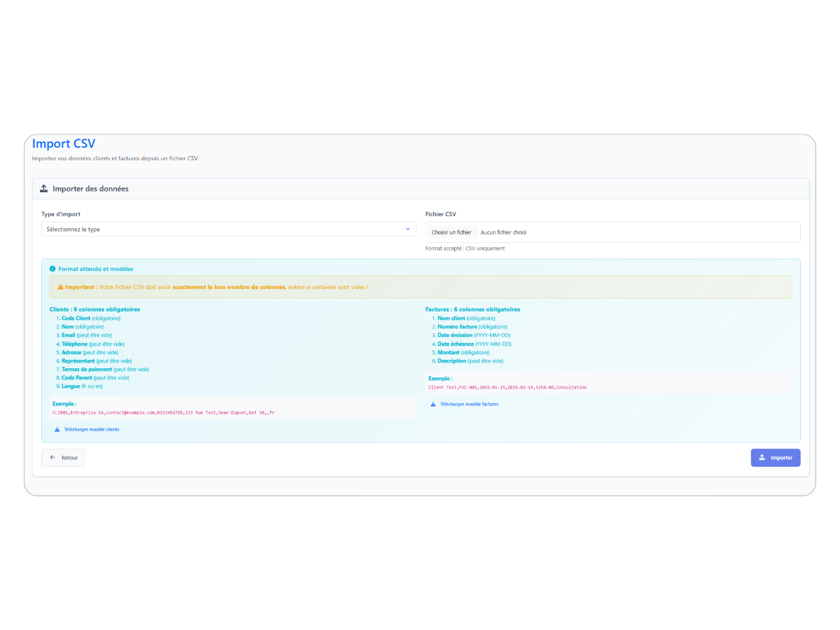This screenshot has width=840, height=630.
Task: Click the warning triangle in the Important banner
Action: [x=59, y=286]
